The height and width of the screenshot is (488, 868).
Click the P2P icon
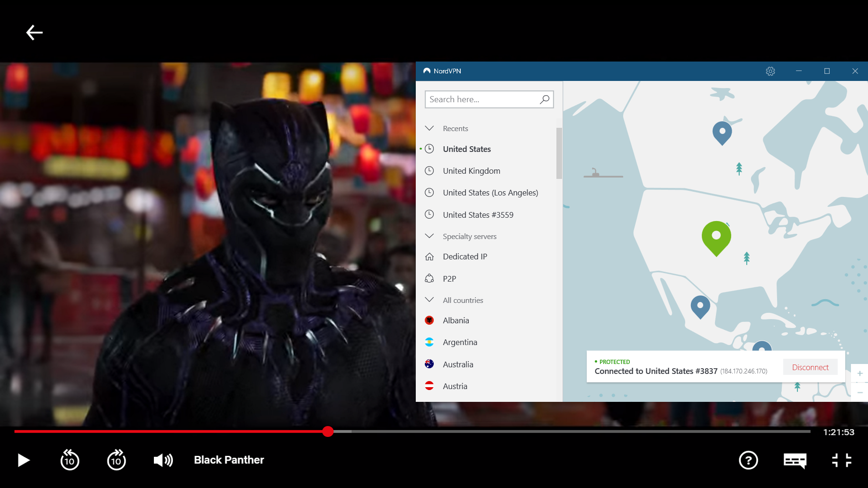point(430,278)
